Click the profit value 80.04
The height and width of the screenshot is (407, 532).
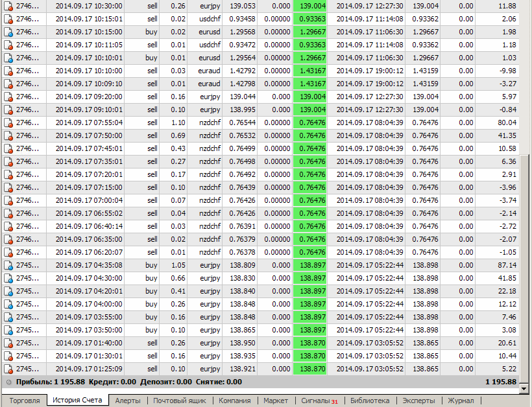(x=507, y=122)
